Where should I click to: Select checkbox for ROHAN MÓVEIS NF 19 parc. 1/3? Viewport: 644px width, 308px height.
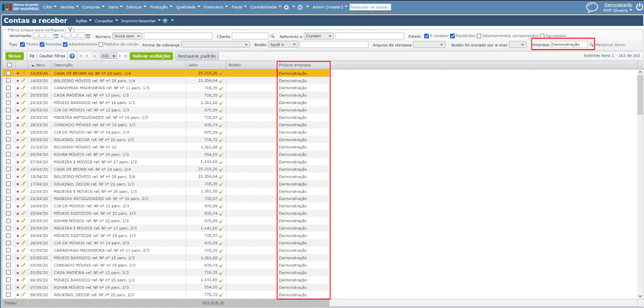pos(9,155)
